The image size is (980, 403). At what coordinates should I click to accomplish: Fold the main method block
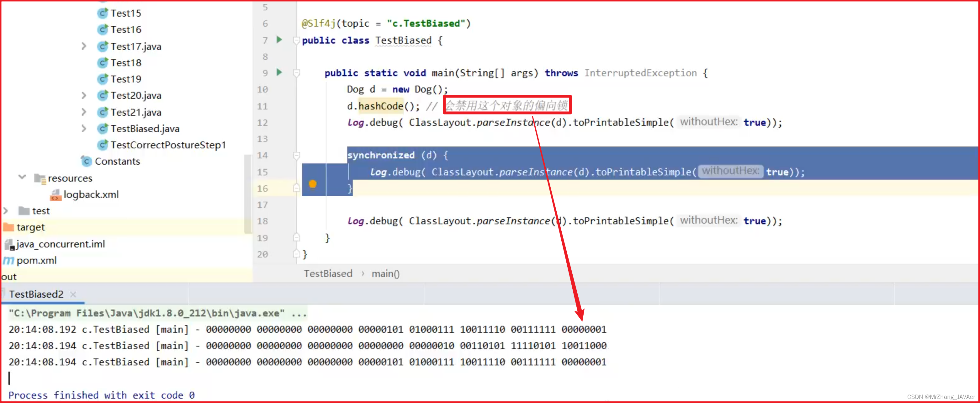297,73
